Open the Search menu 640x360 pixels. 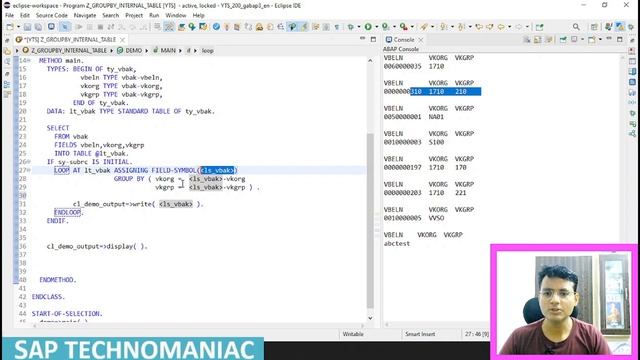coord(110,15)
